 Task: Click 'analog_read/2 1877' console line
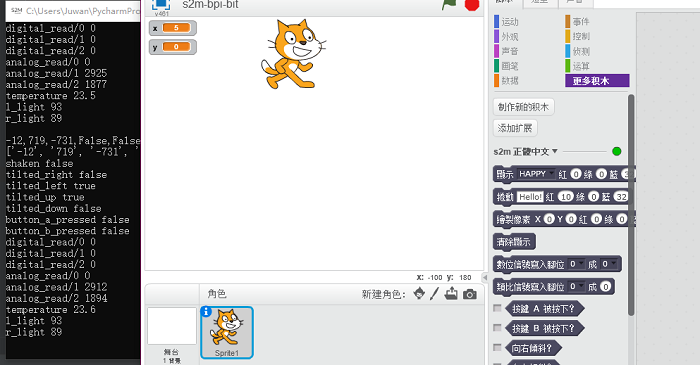tap(56, 84)
